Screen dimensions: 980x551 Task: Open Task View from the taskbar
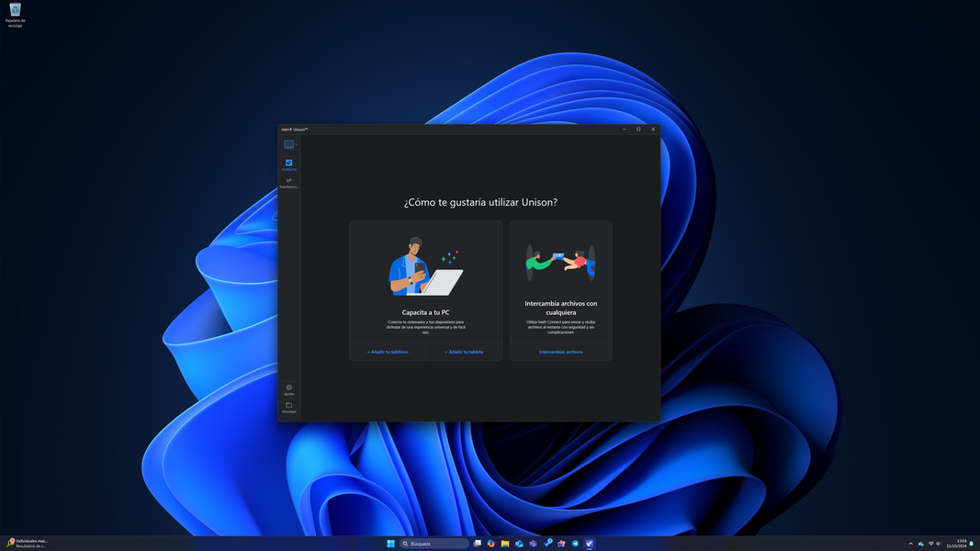coord(477,544)
